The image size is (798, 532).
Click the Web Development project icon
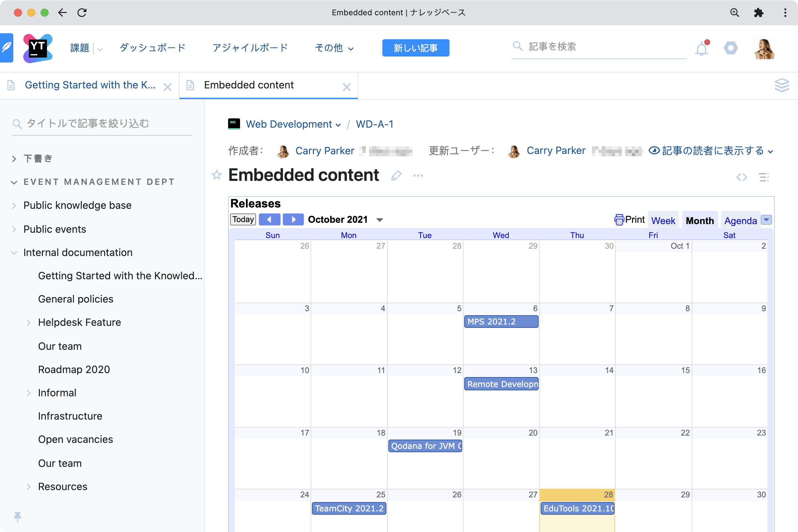pyautogui.click(x=234, y=124)
